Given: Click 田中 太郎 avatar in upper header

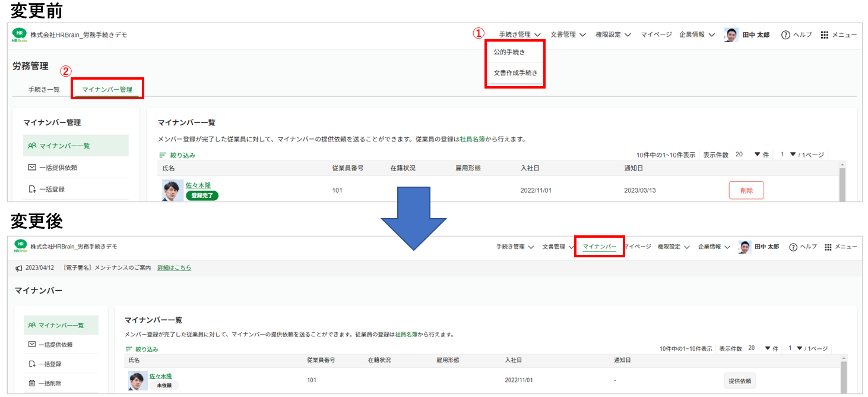Looking at the screenshot, I should (731, 35).
